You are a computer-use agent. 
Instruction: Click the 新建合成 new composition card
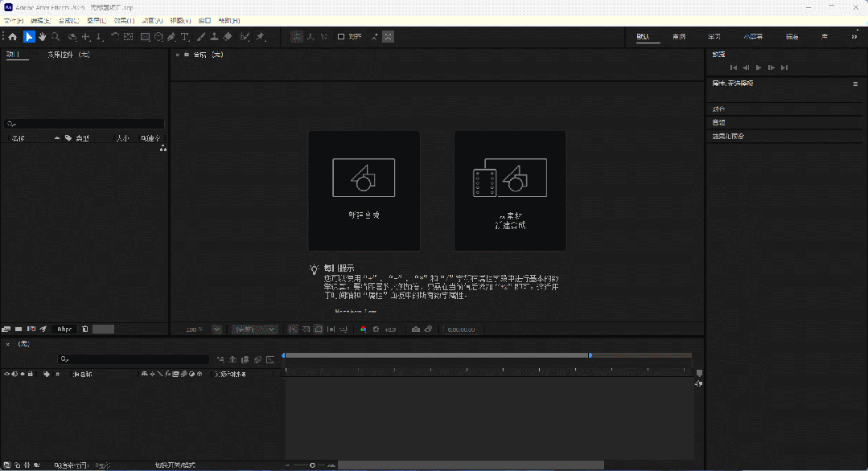pos(364,190)
